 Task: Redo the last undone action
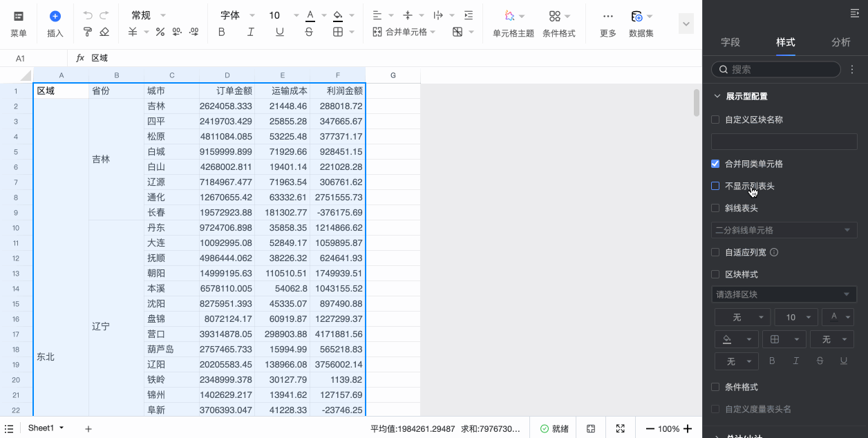coord(104,15)
